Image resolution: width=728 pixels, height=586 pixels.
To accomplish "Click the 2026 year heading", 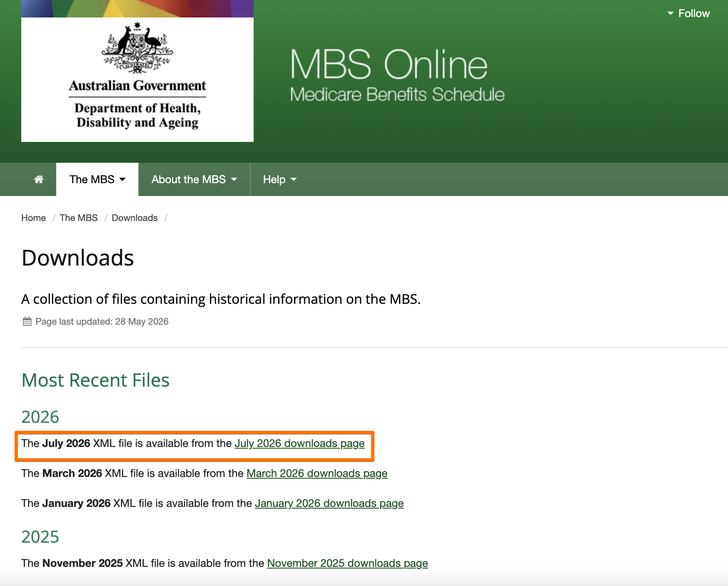I will [x=40, y=417].
